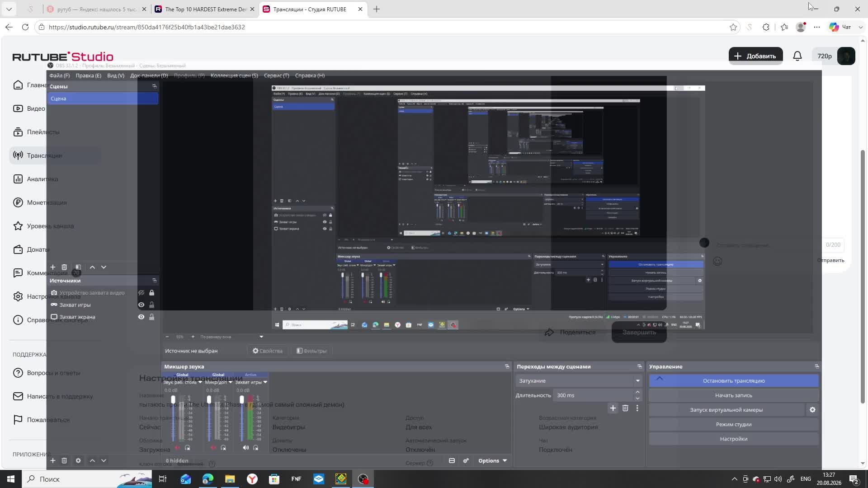
Task: Adjust Микр/доп volume slider
Action: (209, 399)
